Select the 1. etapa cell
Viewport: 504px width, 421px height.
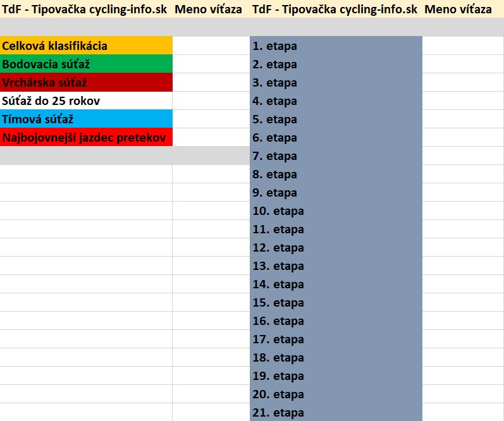coord(336,46)
